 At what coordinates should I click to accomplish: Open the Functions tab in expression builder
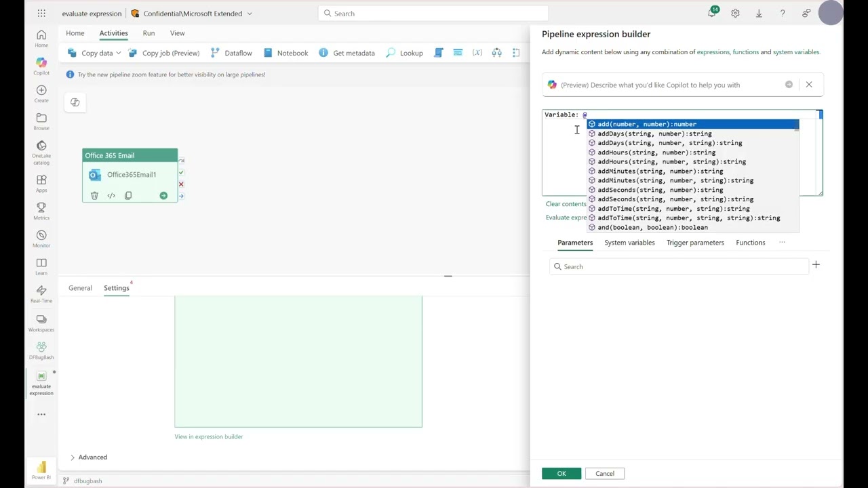click(750, 242)
